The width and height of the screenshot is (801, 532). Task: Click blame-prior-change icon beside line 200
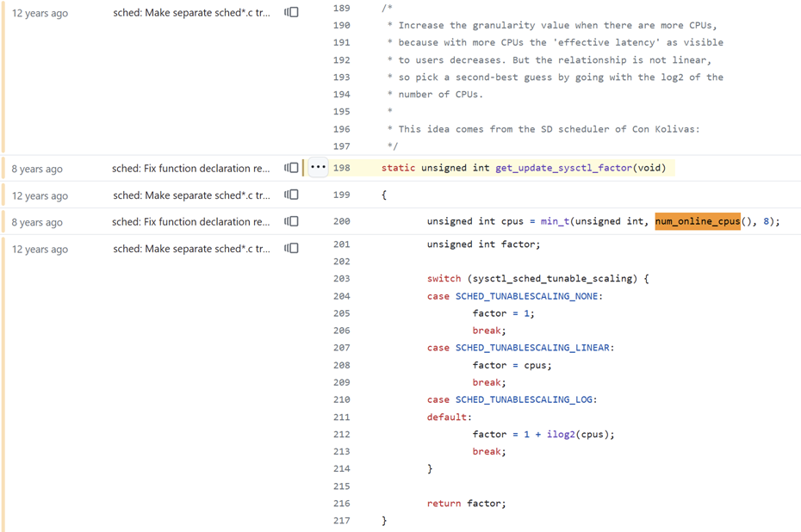click(x=292, y=222)
